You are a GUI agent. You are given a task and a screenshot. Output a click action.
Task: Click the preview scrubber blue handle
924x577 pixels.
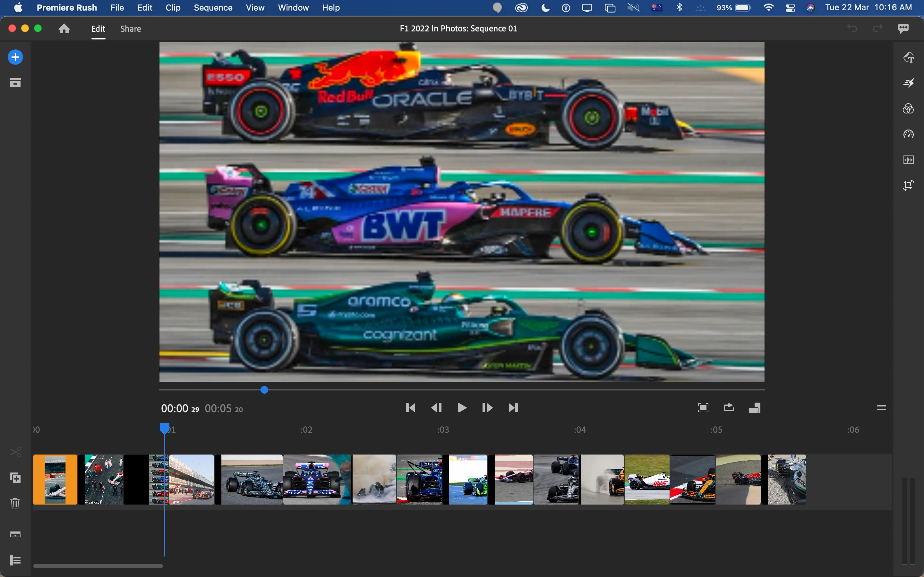click(264, 389)
